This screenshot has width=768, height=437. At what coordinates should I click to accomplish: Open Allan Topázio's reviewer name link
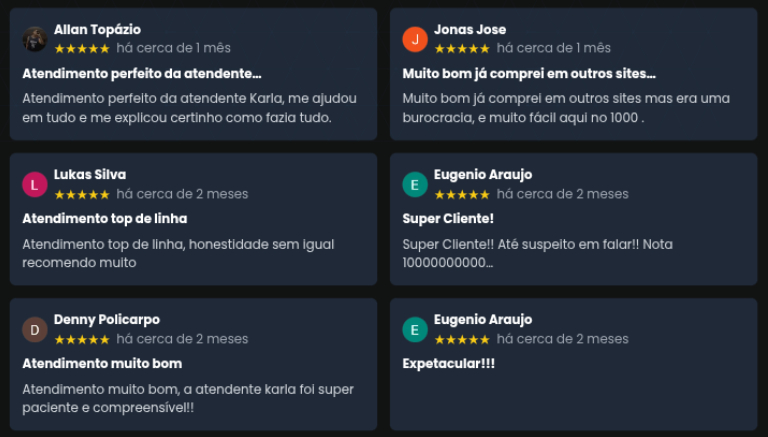tap(97, 30)
